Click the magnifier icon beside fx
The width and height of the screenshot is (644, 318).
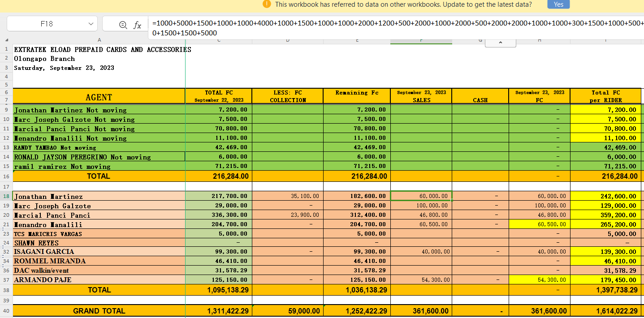click(x=123, y=25)
